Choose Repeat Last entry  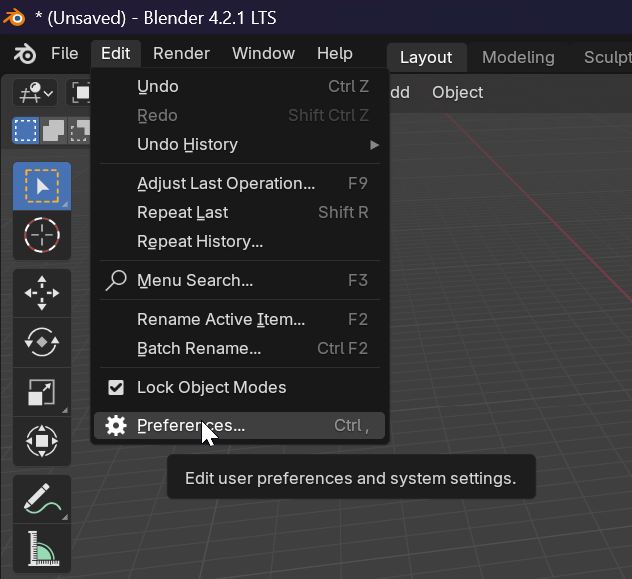[x=239, y=212]
